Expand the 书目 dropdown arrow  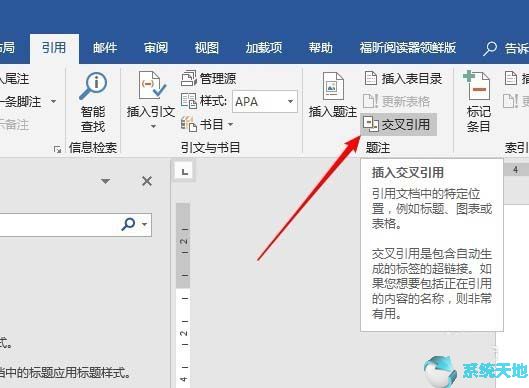(x=230, y=124)
